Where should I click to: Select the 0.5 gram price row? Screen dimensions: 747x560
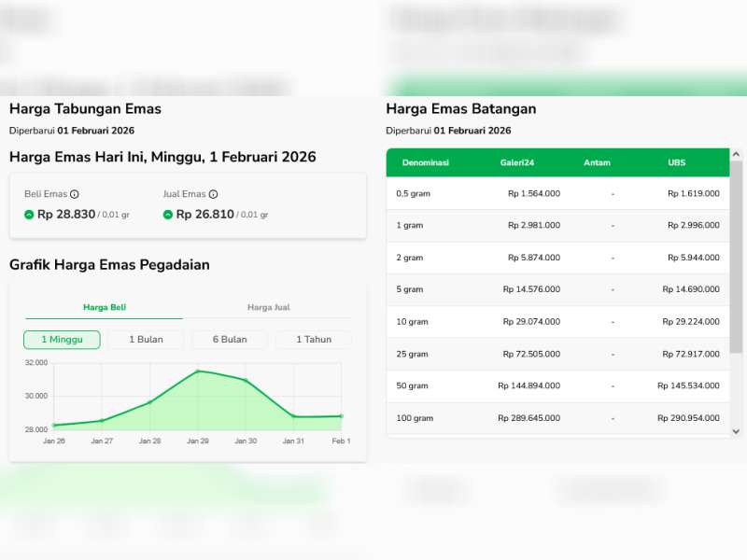tap(557, 194)
